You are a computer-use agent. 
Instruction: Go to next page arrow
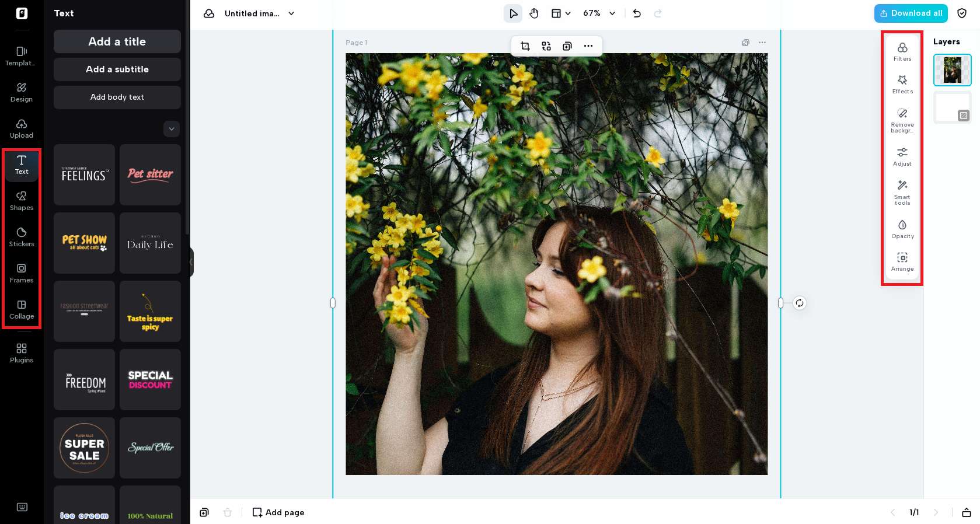point(936,512)
